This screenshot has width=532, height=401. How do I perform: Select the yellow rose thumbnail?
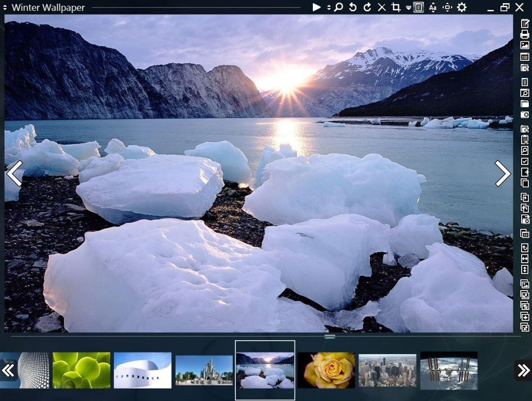pyautogui.click(x=326, y=370)
